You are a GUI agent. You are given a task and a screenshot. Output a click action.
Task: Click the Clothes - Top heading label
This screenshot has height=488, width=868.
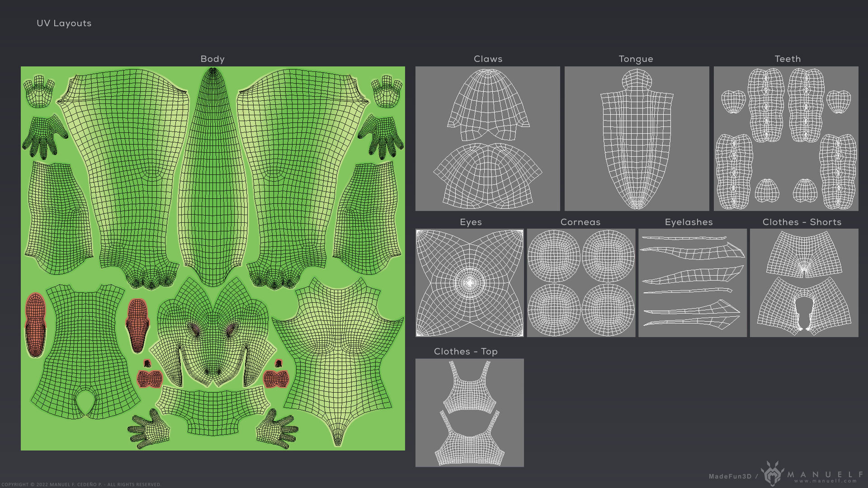pyautogui.click(x=466, y=351)
